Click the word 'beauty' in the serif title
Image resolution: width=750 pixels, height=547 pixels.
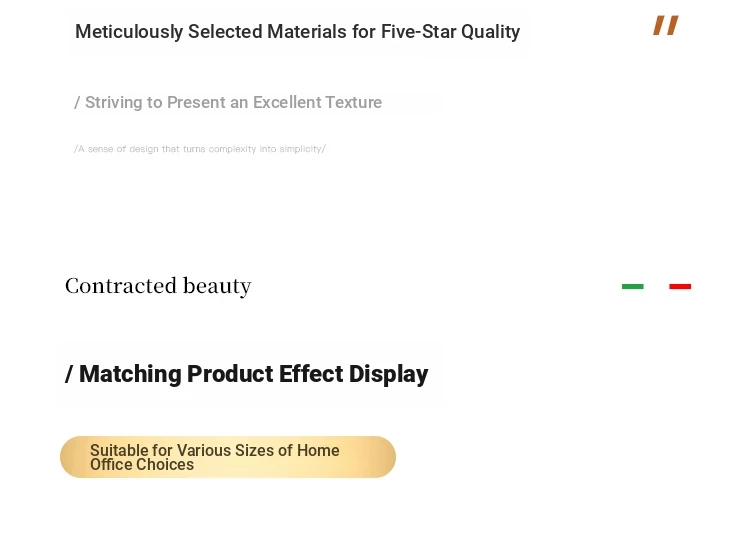click(x=217, y=286)
